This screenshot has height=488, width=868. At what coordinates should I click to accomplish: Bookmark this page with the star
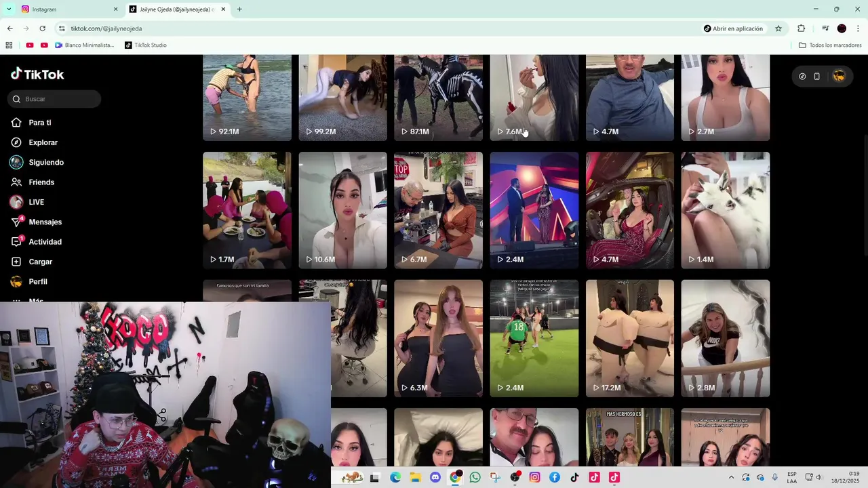(778, 28)
